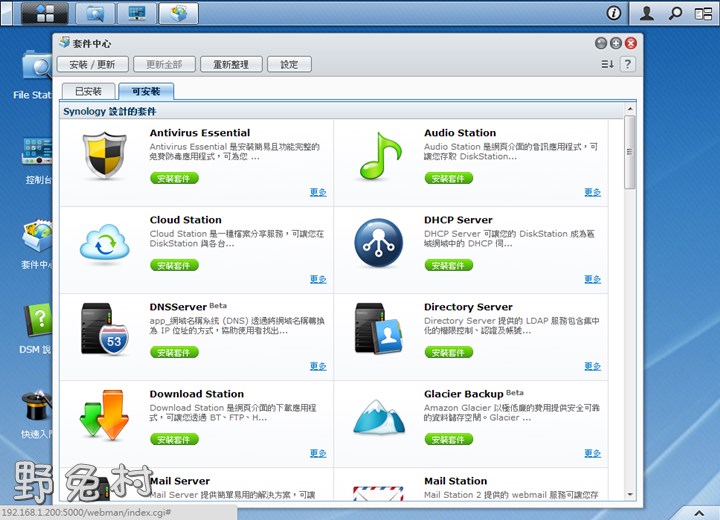This screenshot has width=720, height=520.
Task: Click the information icon in taskbar
Action: pos(613,13)
